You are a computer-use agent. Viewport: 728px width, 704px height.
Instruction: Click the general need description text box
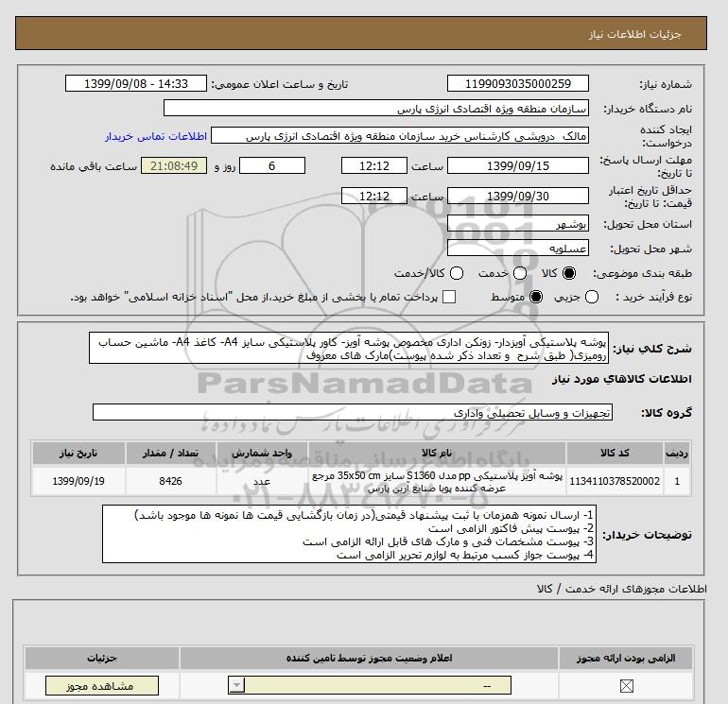(x=349, y=348)
